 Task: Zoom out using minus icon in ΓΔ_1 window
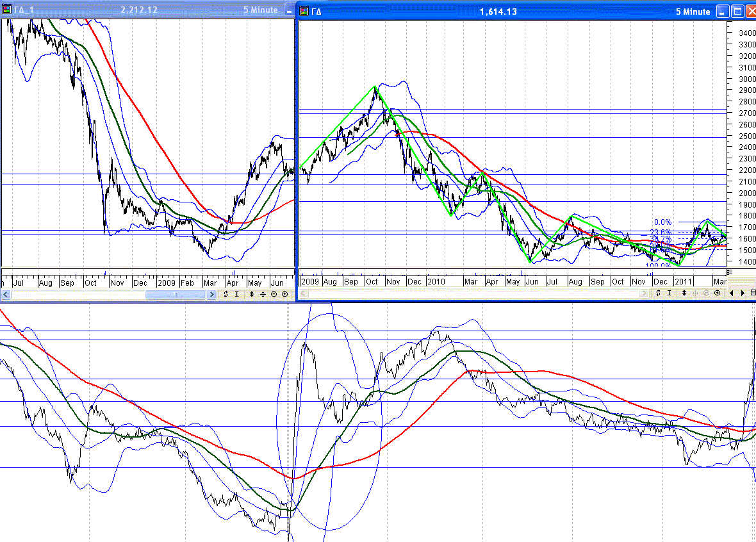point(274,294)
